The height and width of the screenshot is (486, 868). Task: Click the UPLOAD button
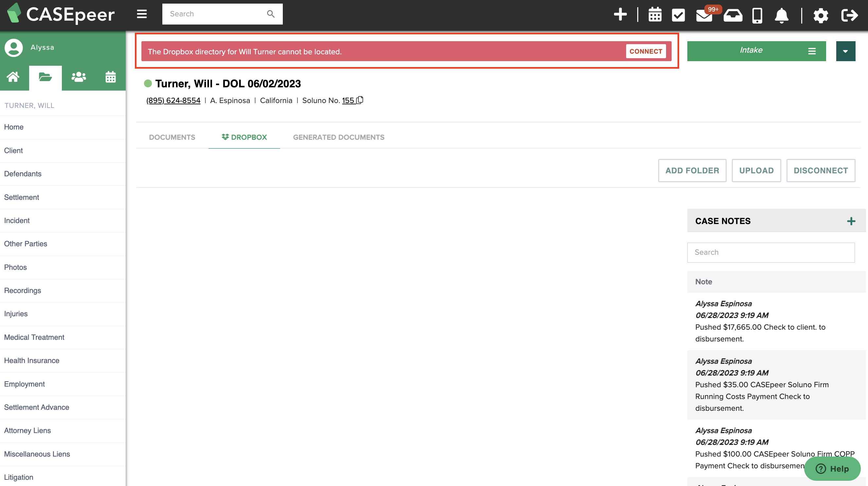coord(756,170)
